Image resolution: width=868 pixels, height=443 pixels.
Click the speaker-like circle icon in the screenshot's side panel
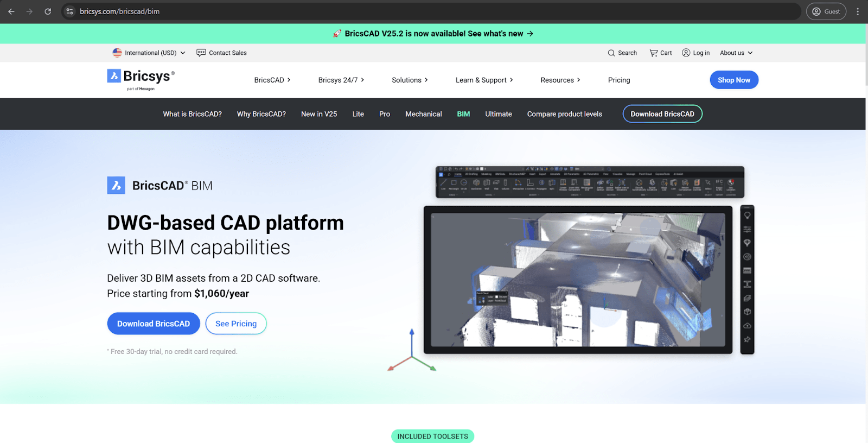point(747,257)
